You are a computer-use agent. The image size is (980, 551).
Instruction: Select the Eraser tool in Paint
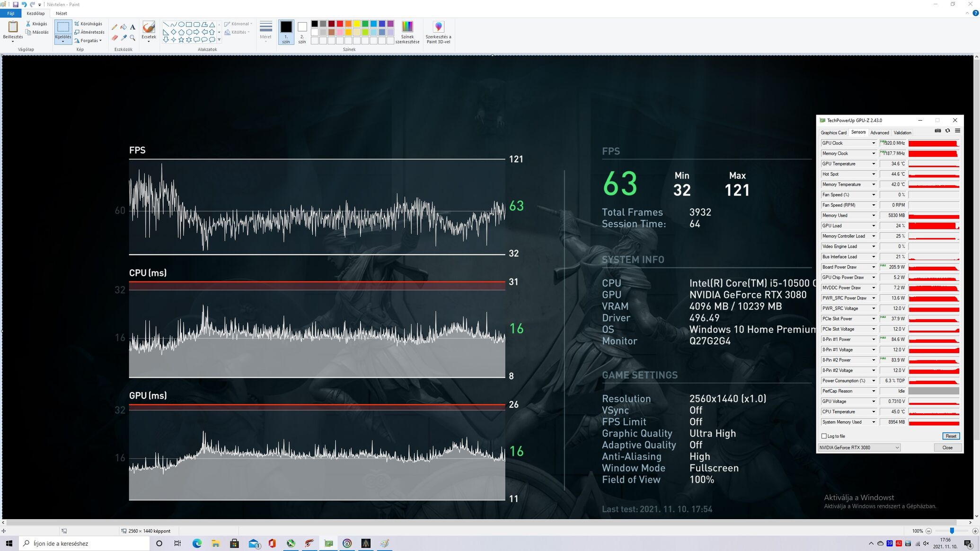tap(115, 38)
